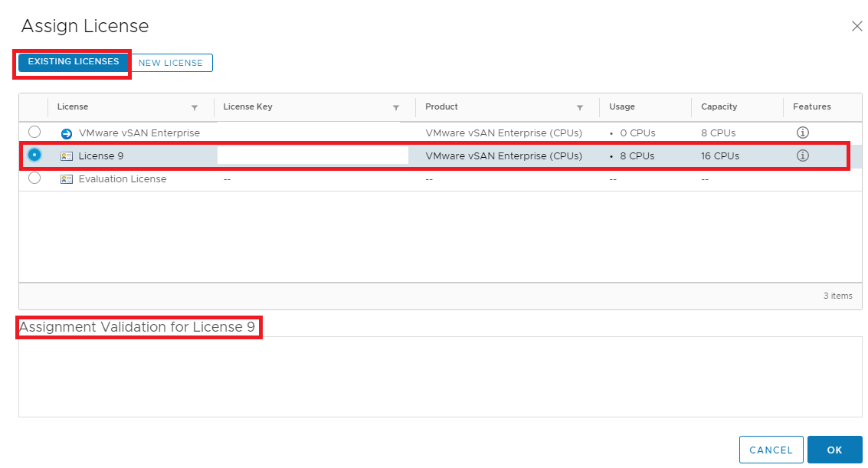
Task: Open features info for License 9 row
Action: pos(802,155)
